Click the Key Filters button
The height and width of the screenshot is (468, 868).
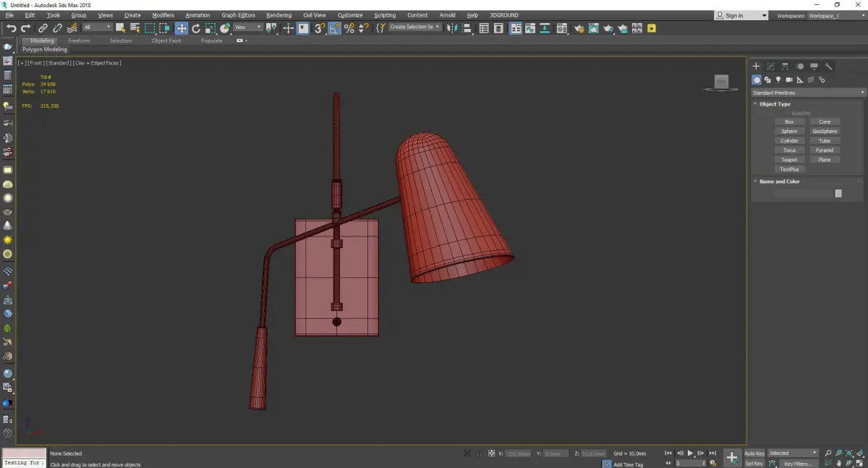point(798,464)
